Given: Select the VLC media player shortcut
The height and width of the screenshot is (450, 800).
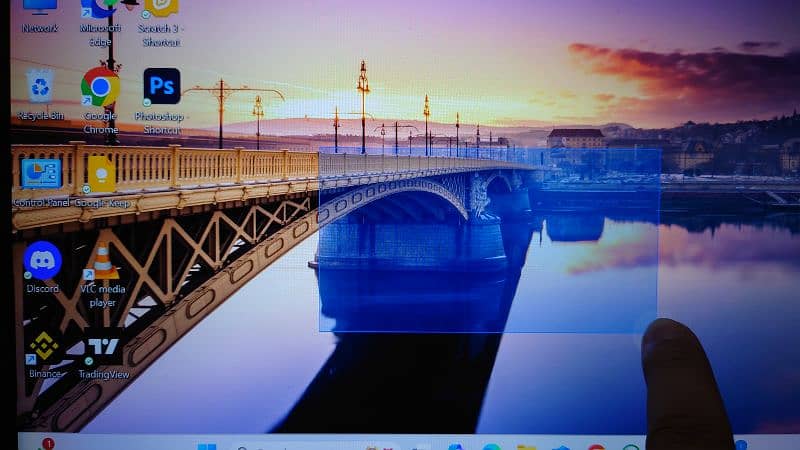Looking at the screenshot, I should click(103, 262).
